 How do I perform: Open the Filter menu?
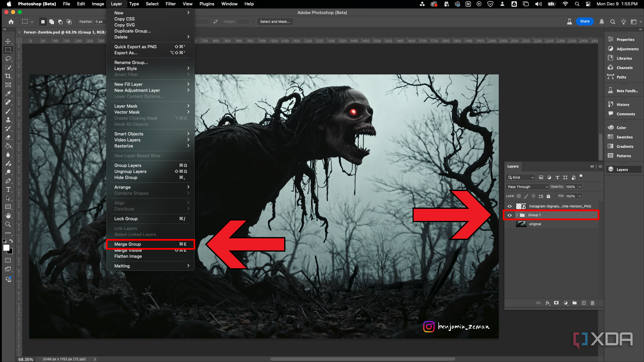click(170, 4)
